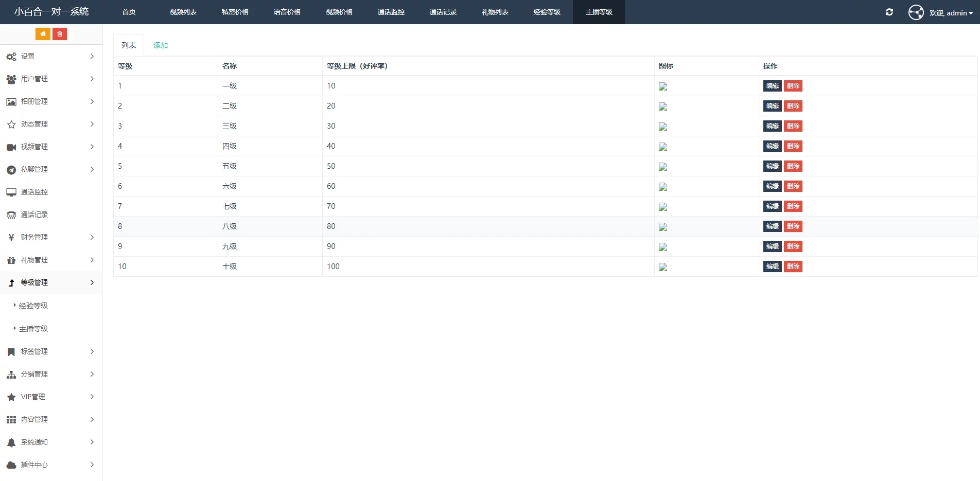Click the 礼物管理 gift icon
980x481 pixels.
[x=11, y=260]
